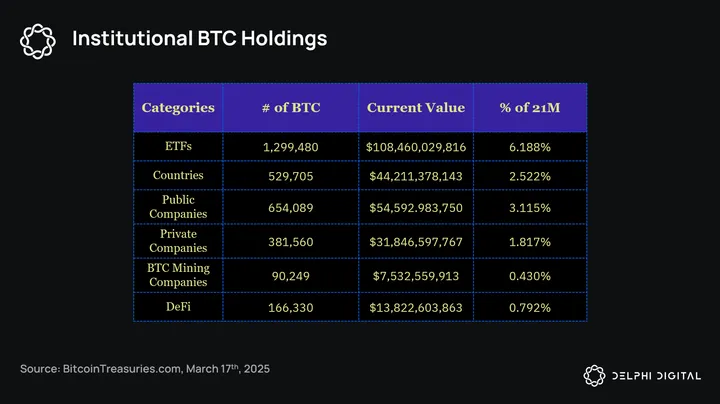Select the $44,211,378,143 value cell
The image size is (720, 404).
(415, 176)
